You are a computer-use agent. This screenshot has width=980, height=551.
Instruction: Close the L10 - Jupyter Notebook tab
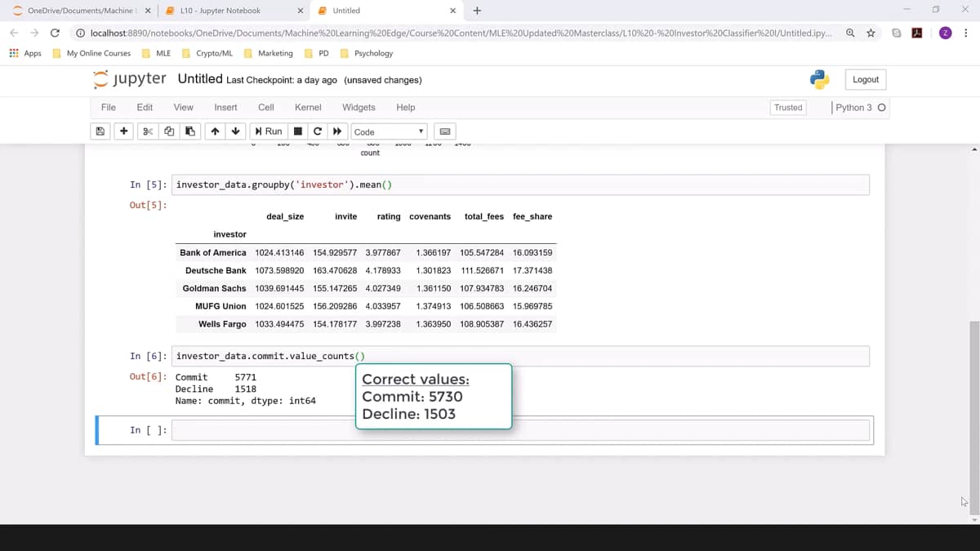pyautogui.click(x=300, y=11)
